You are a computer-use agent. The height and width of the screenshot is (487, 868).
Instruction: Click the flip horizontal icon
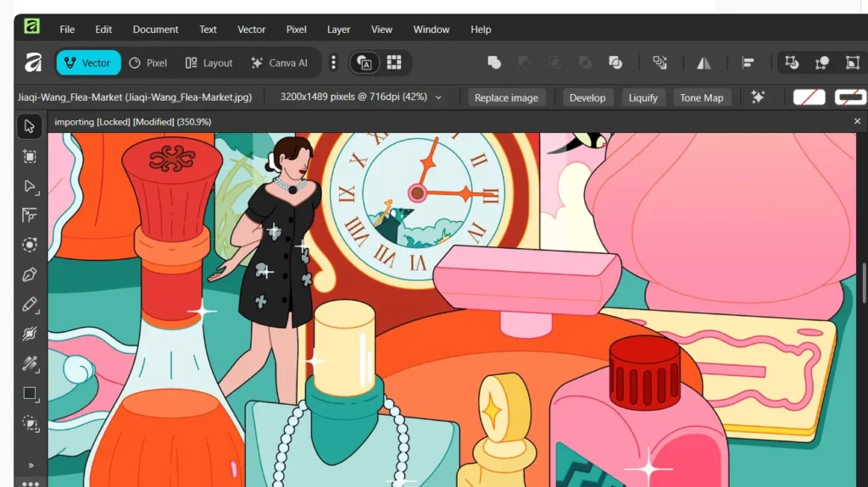point(704,63)
